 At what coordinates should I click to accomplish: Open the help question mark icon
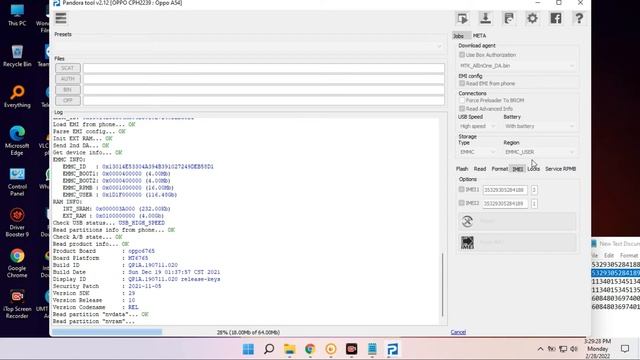(x=579, y=18)
